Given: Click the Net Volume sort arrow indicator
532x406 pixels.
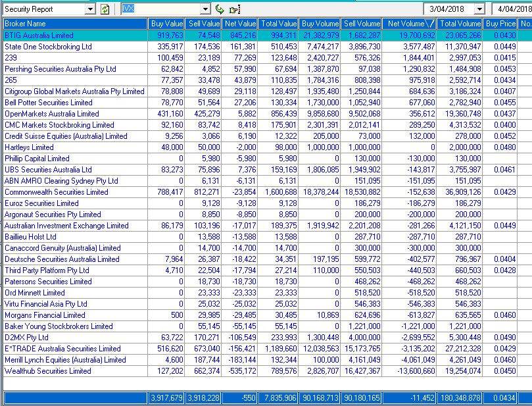Looking at the screenshot, I should (429, 24).
